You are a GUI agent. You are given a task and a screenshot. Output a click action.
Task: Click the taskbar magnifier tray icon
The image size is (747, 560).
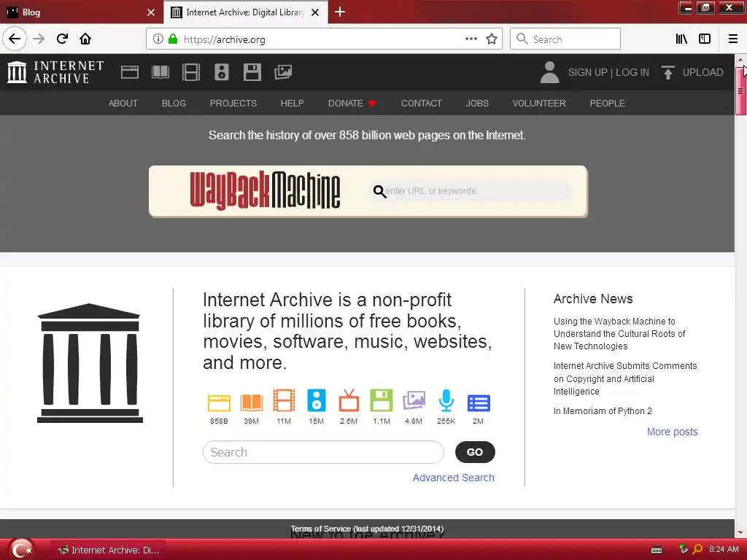click(x=697, y=550)
